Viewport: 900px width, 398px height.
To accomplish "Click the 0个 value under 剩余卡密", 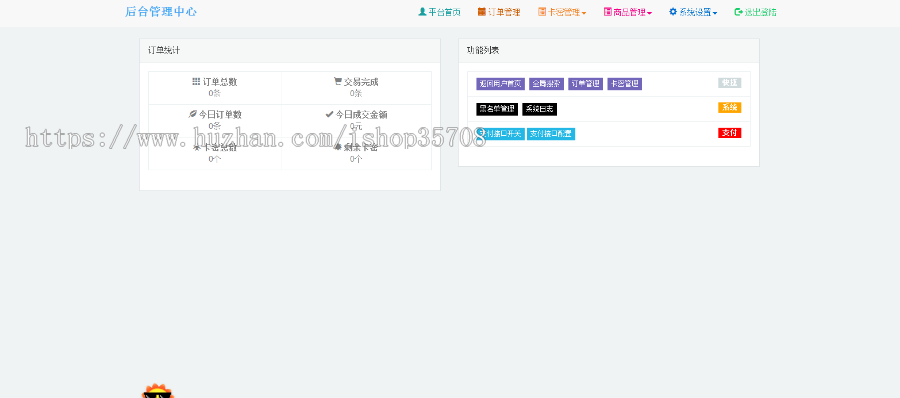I will coord(356,159).
